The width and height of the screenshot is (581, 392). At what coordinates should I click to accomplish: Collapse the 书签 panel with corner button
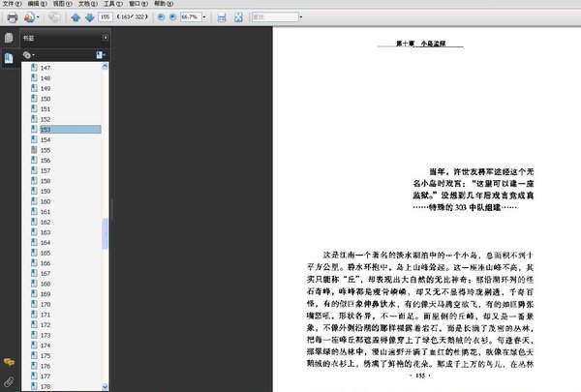point(106,38)
